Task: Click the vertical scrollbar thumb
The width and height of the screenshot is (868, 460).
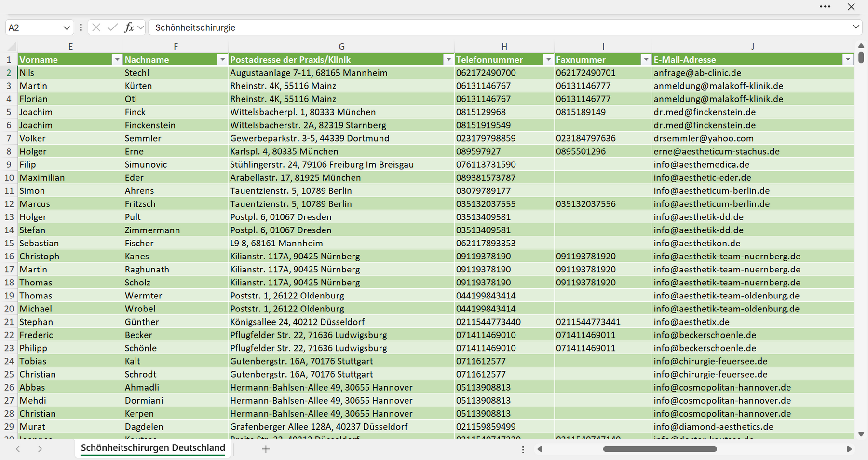Action: tap(861, 57)
